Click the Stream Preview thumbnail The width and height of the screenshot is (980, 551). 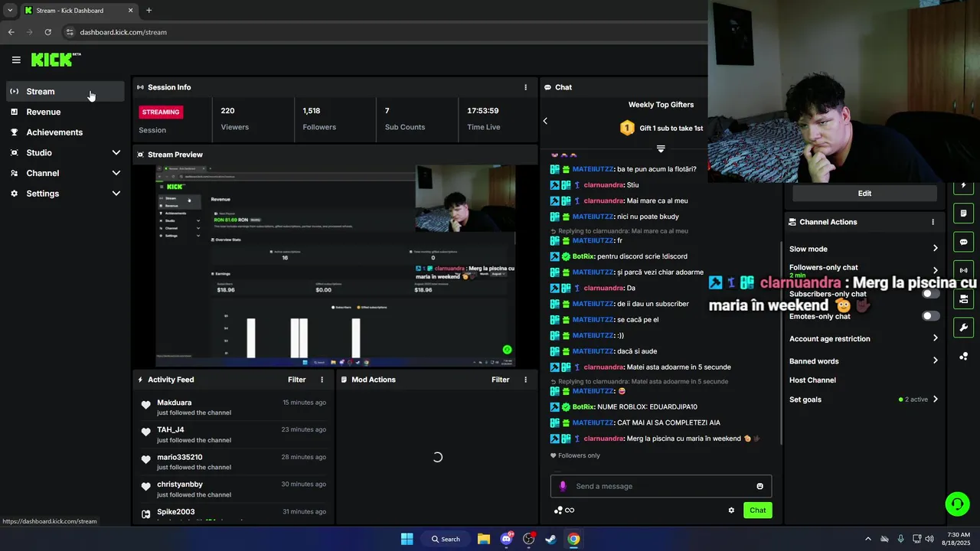[335, 266]
